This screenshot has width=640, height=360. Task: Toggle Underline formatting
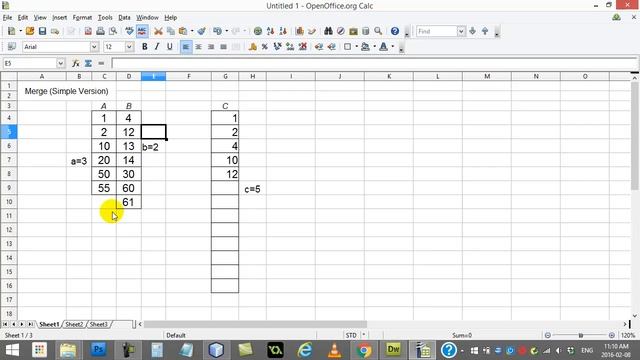(x=169, y=47)
